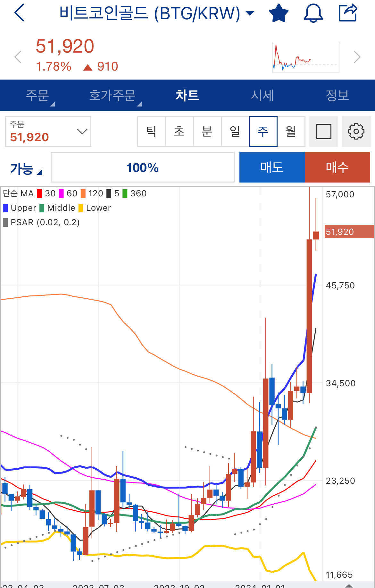Switch to the 호가주문 tab
375x588 pixels.
click(113, 96)
